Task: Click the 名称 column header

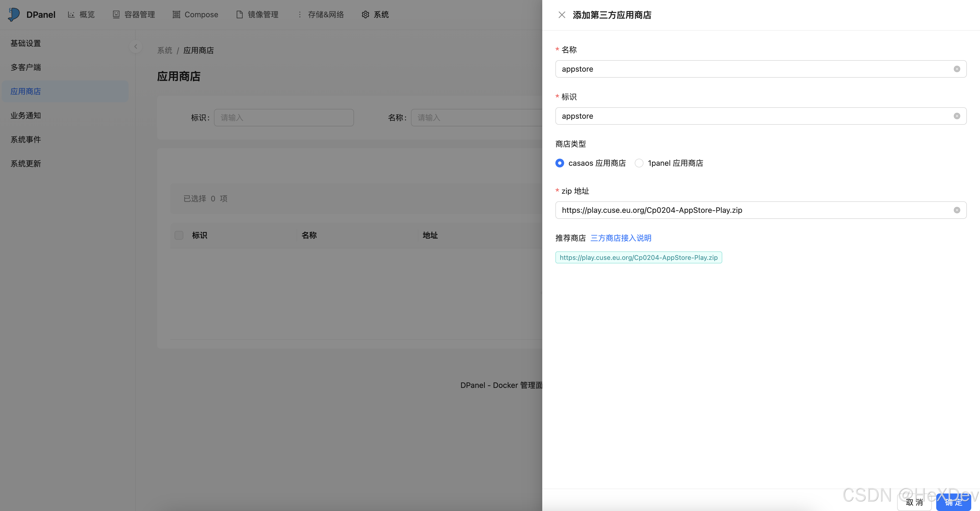Action: tap(309, 236)
